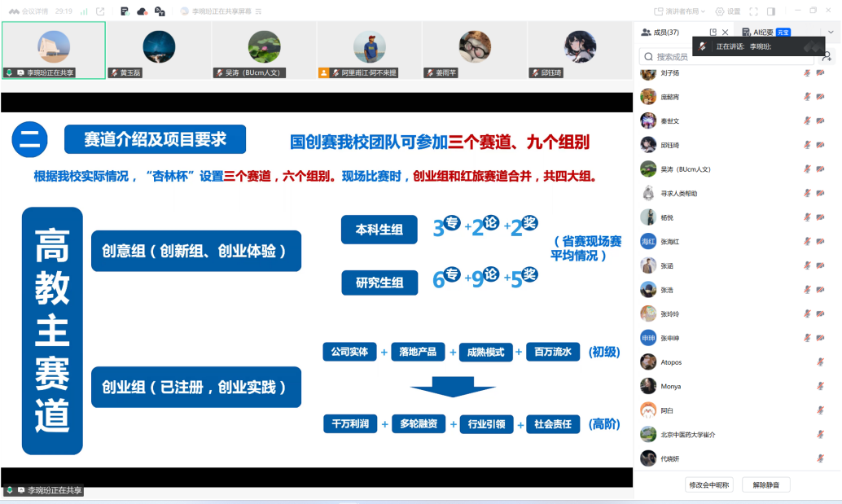Screen dimensions: 842x504
Task: Click the network signal strength icon
Action: point(85,11)
